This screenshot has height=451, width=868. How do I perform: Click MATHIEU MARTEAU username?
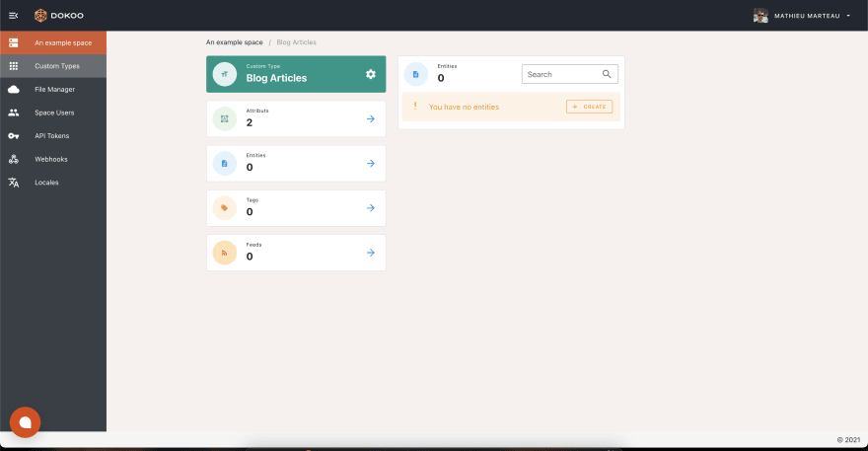pyautogui.click(x=807, y=16)
